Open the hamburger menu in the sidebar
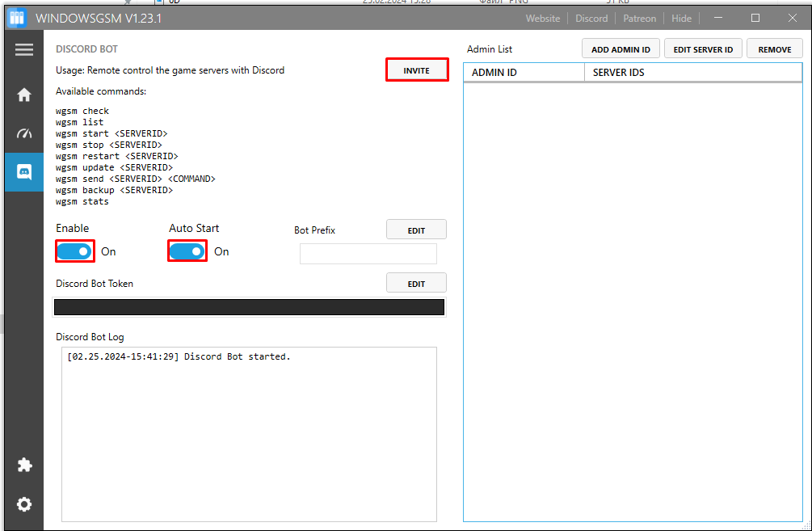812x531 pixels. [23, 50]
